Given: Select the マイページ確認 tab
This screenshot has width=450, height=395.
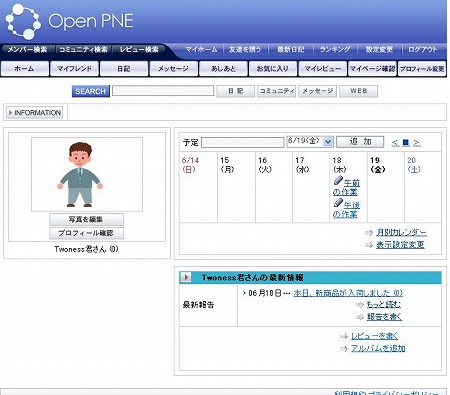Looking at the screenshot, I should (x=372, y=69).
